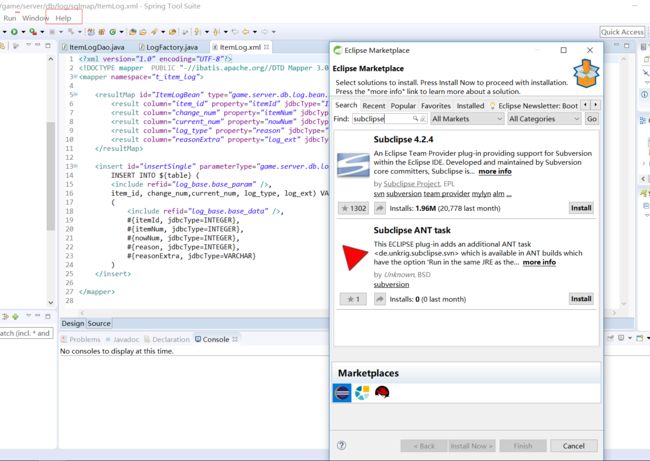Open the Help menu
The height and width of the screenshot is (461, 650).
(x=63, y=18)
